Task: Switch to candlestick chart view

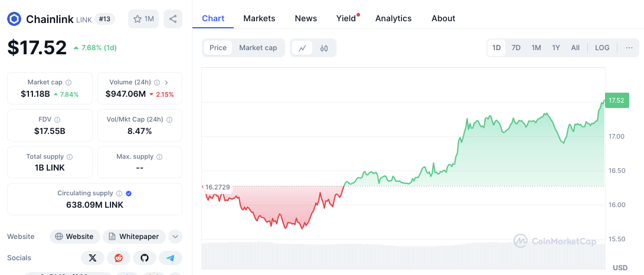Action: pos(324,48)
